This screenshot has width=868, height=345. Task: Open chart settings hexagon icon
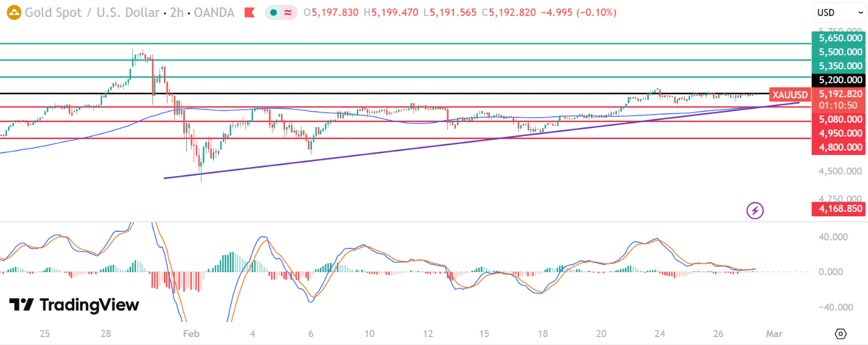841,333
